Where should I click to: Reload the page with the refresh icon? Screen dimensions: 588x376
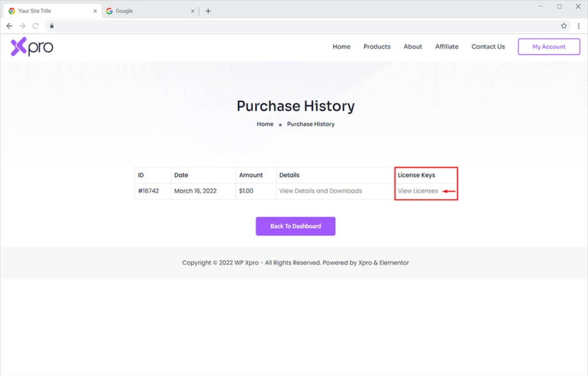36,26
